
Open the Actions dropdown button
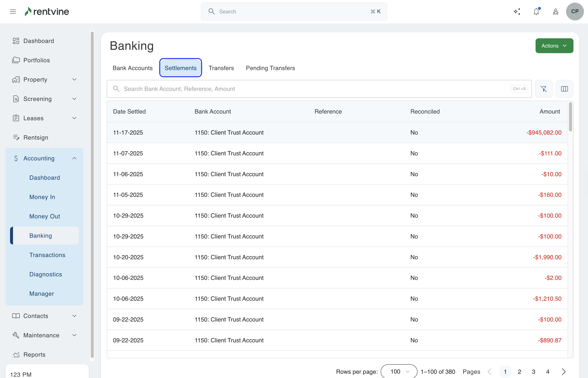tap(554, 46)
